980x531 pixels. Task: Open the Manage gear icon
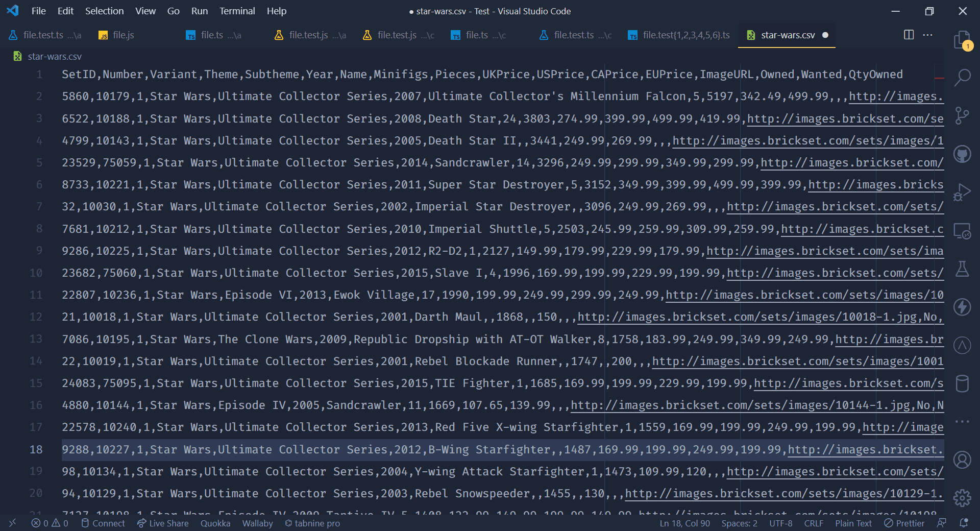[962, 498]
